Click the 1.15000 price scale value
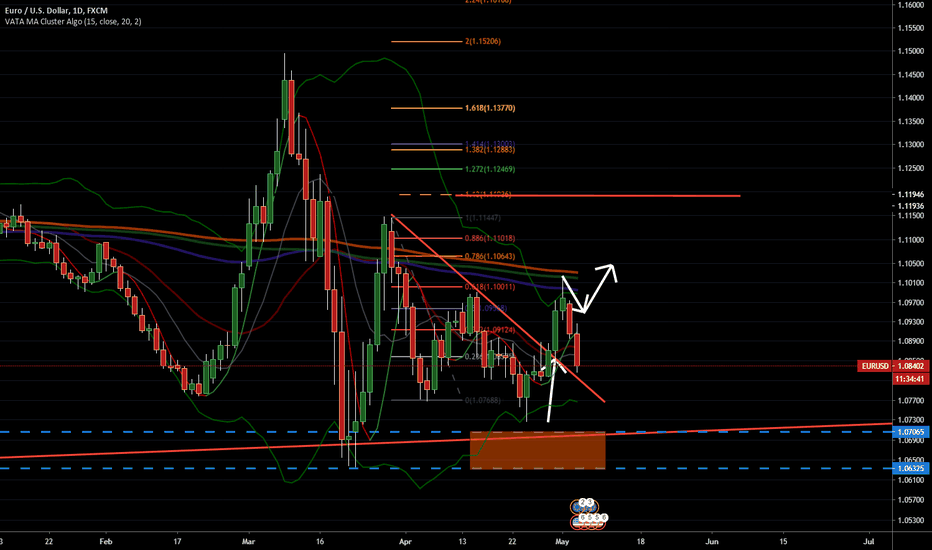Screen dimensions: 932x550 click(x=911, y=51)
